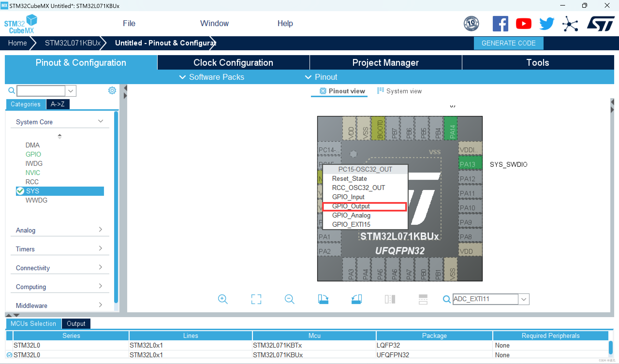Switch to the Tools tab
Viewport: 619px width, 364px height.
(x=538, y=62)
